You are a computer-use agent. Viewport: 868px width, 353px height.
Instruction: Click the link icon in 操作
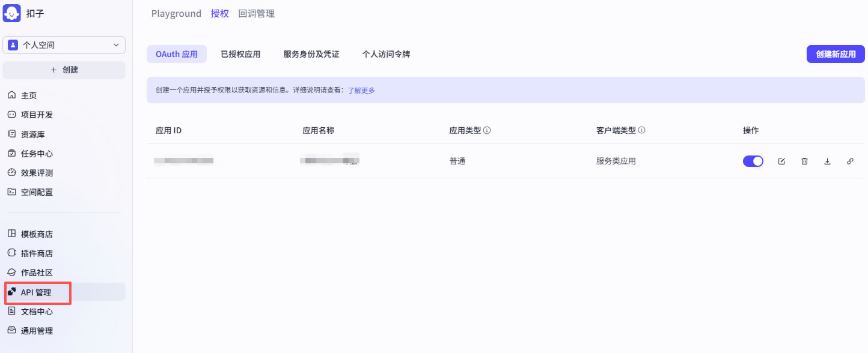(x=850, y=161)
